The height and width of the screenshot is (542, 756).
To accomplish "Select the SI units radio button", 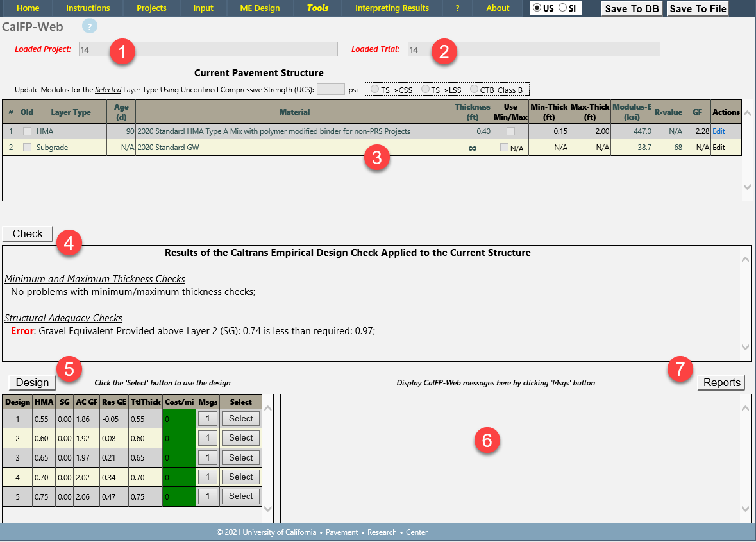I will click(x=562, y=8).
